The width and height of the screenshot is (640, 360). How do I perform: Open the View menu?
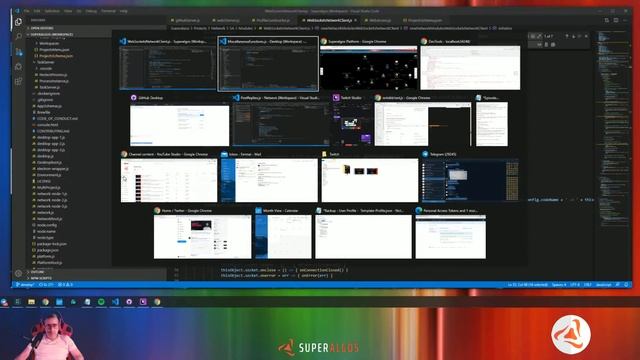[68, 11]
